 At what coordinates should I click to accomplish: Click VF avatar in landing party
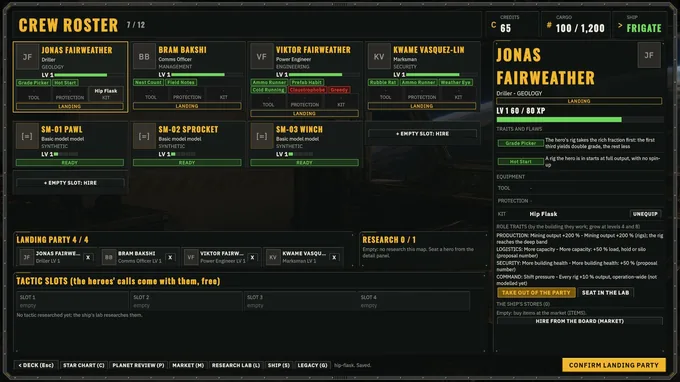191,257
